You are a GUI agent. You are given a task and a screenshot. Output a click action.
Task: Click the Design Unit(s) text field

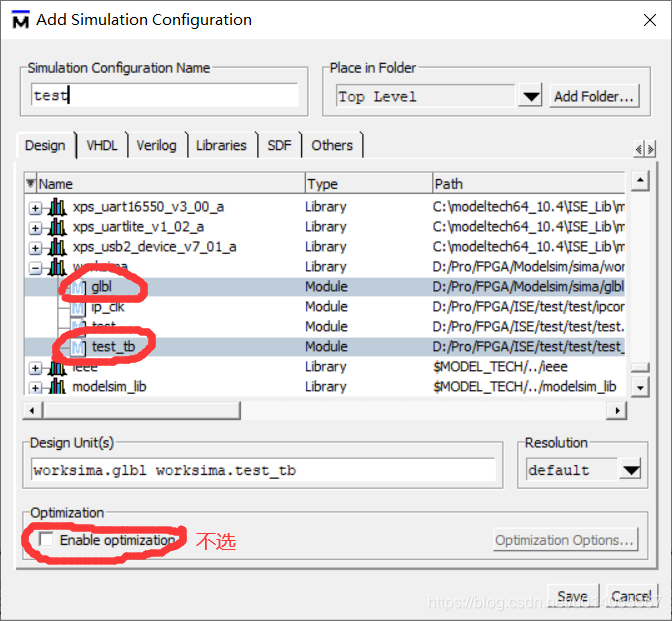[x=264, y=470]
